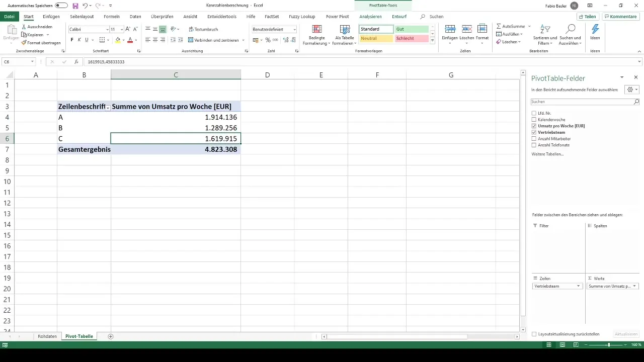Check the Kalenderwoche field

pos(534,120)
